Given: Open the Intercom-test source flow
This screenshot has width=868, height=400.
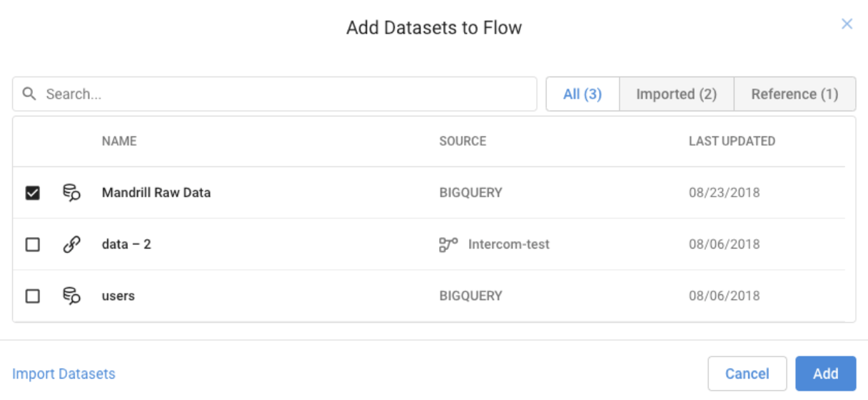Looking at the screenshot, I should 508,244.
